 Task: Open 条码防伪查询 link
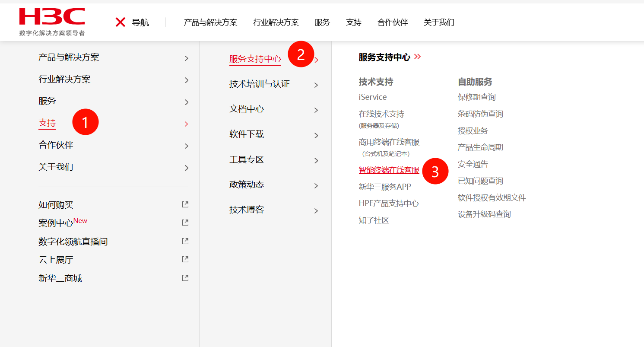[481, 114]
